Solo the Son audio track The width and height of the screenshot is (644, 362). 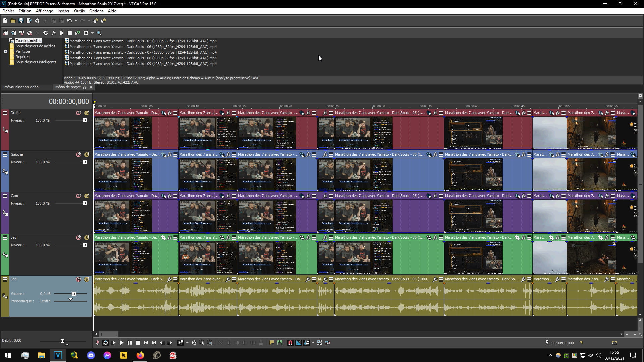pos(87,279)
